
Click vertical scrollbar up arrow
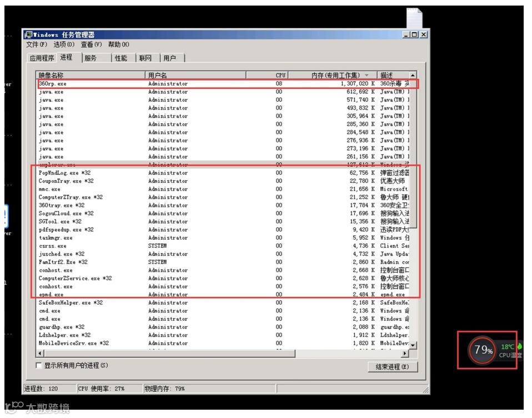(x=413, y=75)
